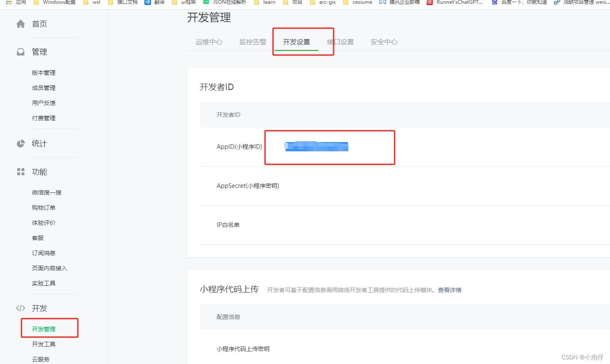Open 版本管理 in the sidebar
This screenshot has height=364, width=610.
pyautogui.click(x=43, y=72)
